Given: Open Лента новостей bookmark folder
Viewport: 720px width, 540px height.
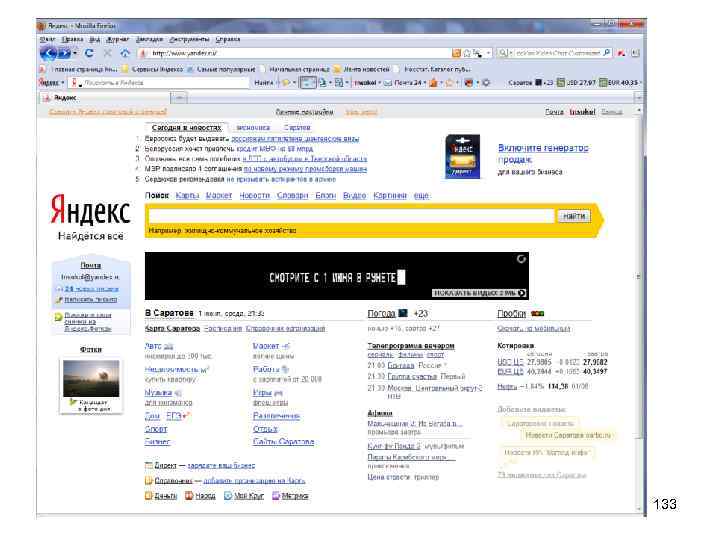Looking at the screenshot, I should coord(361,69).
